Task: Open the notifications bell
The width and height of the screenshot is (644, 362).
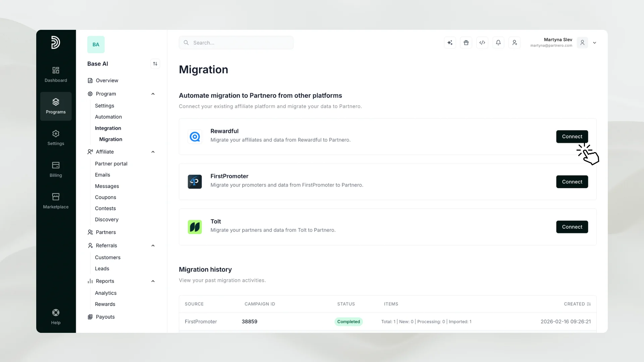Action: [x=498, y=43]
